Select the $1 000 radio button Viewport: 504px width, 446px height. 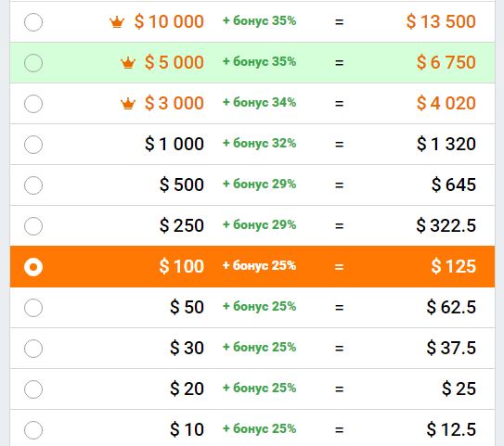(33, 145)
